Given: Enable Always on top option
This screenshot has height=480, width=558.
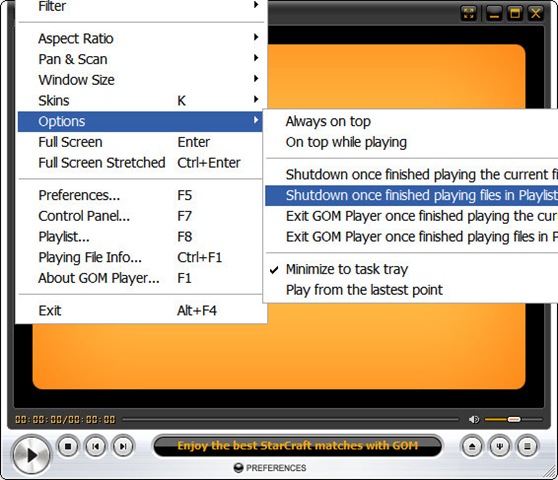Looking at the screenshot, I should pos(411,121).
